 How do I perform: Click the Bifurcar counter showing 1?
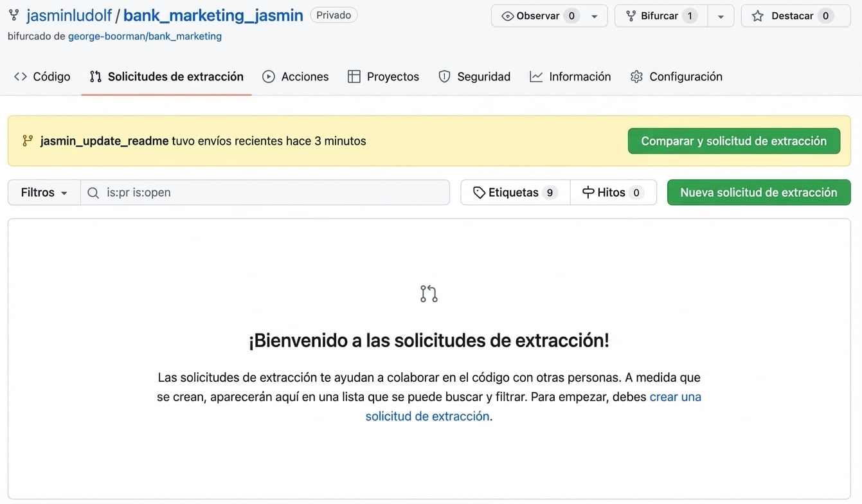690,16
